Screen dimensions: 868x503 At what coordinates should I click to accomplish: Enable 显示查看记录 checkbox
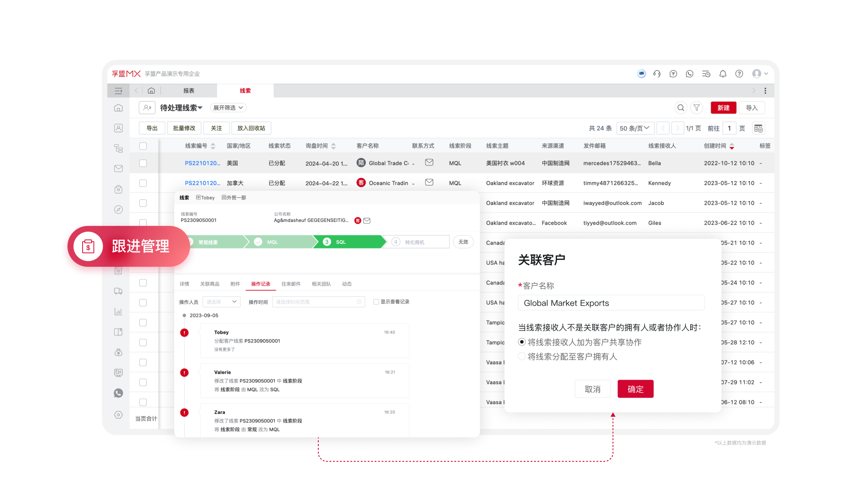tap(376, 302)
